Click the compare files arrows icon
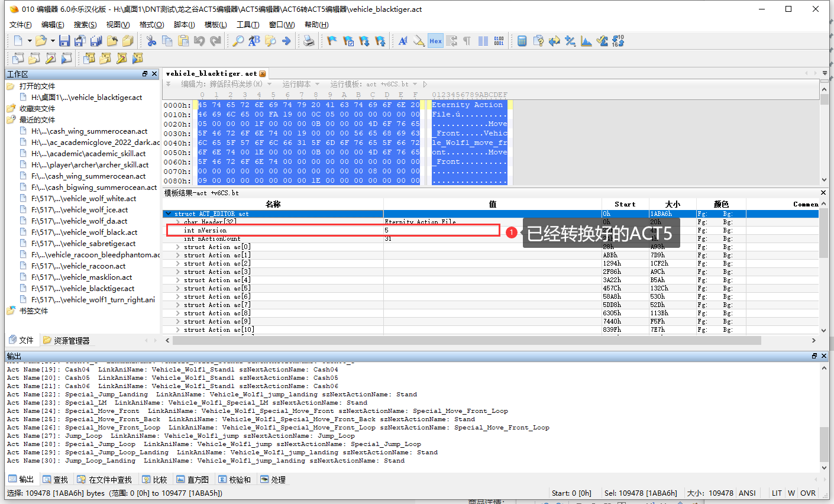This screenshot has width=834, height=504. point(554,41)
